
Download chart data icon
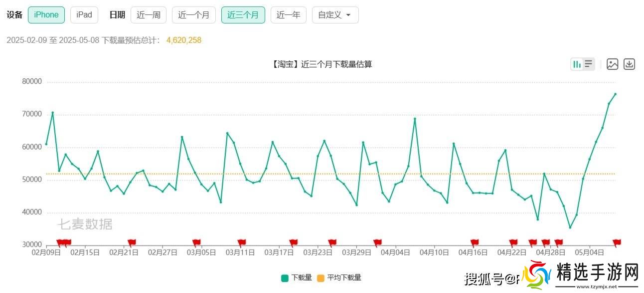point(629,64)
